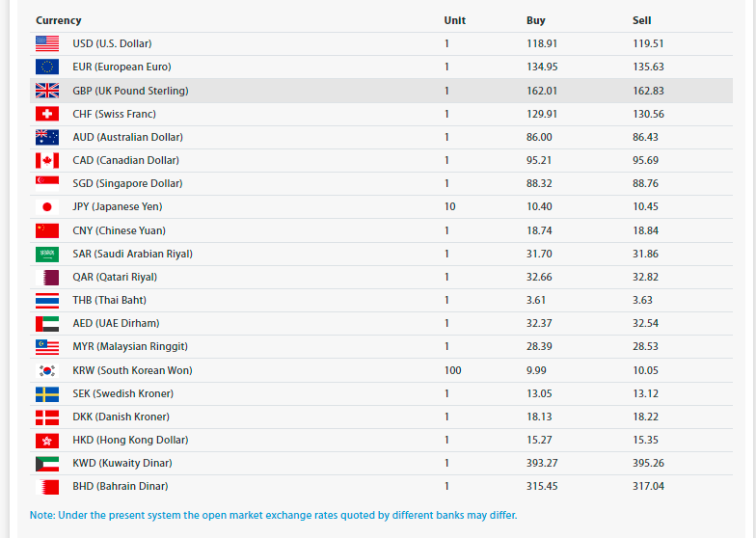Click the Currency column header

pos(59,20)
